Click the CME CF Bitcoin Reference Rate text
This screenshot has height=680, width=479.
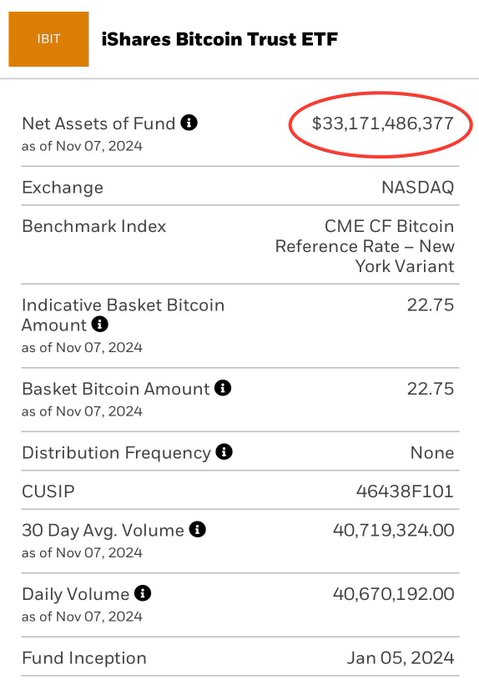point(365,246)
